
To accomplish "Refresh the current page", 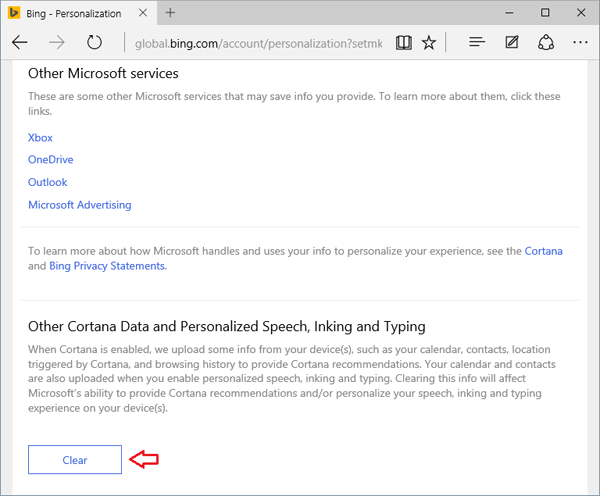I will point(95,43).
